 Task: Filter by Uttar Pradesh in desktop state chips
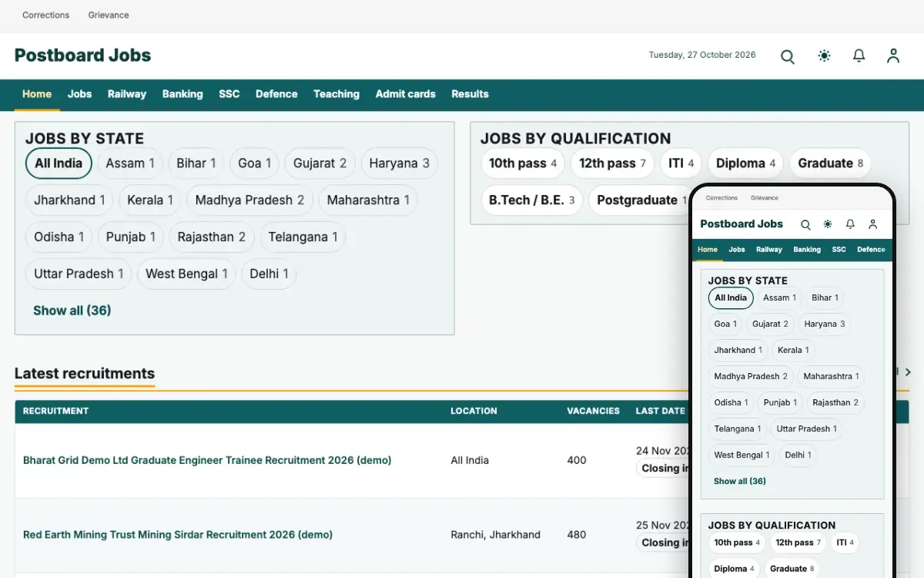click(79, 274)
